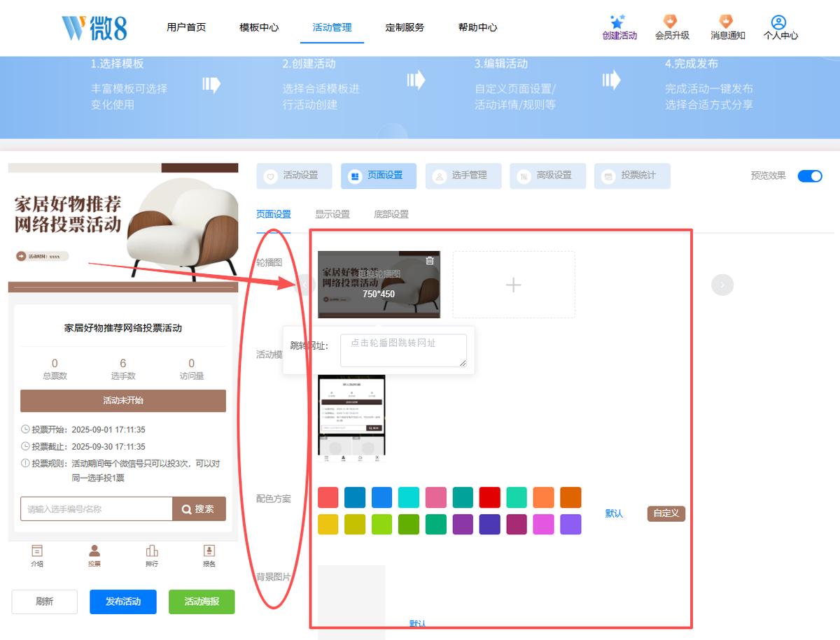
Task: Click the 活动未开始 button in preview
Action: coord(123,401)
